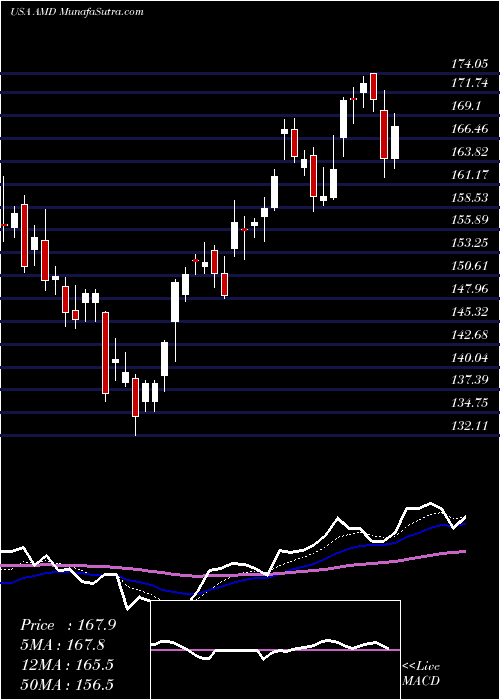This screenshot has width=500, height=700.
Task: Click the 171.74 price level label
Action: pyautogui.click(x=470, y=83)
